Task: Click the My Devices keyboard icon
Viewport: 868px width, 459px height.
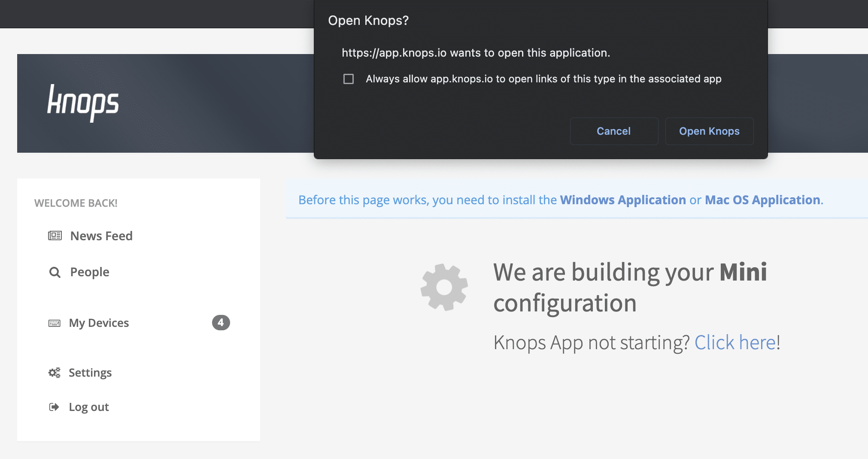Action: tap(55, 323)
